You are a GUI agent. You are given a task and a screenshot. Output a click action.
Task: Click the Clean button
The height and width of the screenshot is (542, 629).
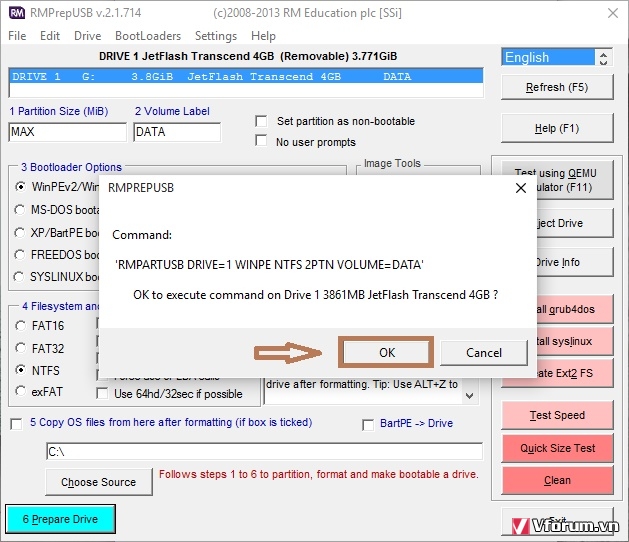pyautogui.click(x=557, y=480)
